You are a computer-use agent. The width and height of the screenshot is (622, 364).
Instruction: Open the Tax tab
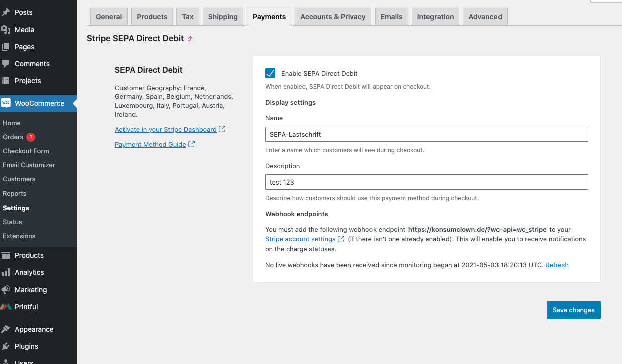coord(188,17)
